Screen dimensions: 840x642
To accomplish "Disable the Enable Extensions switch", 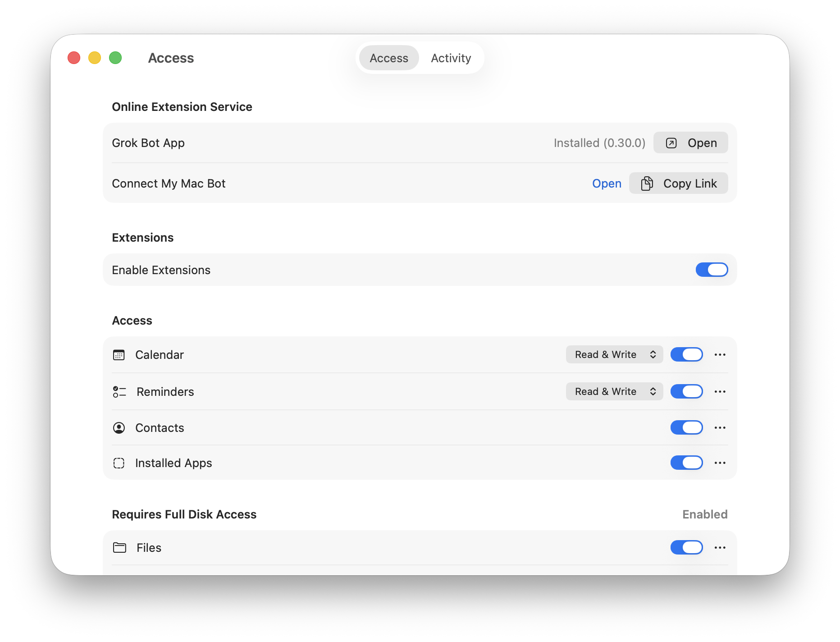I will tap(712, 270).
